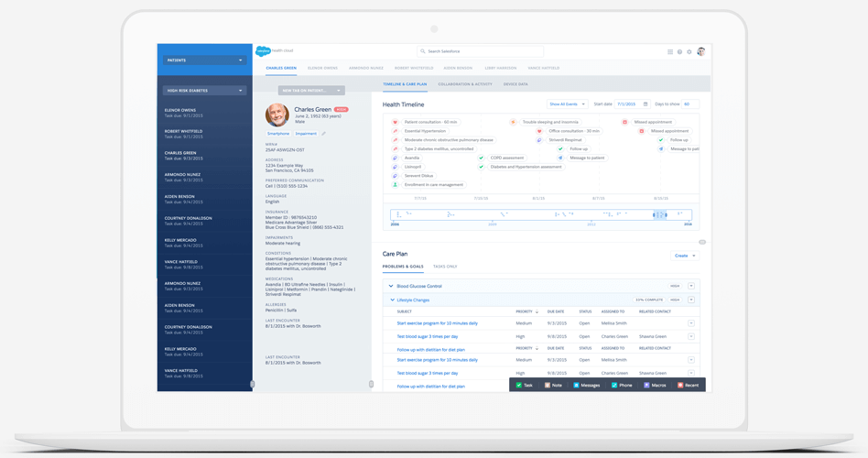Click the pencil edit icon beside Impairment
The image size is (868, 458).
(323, 134)
